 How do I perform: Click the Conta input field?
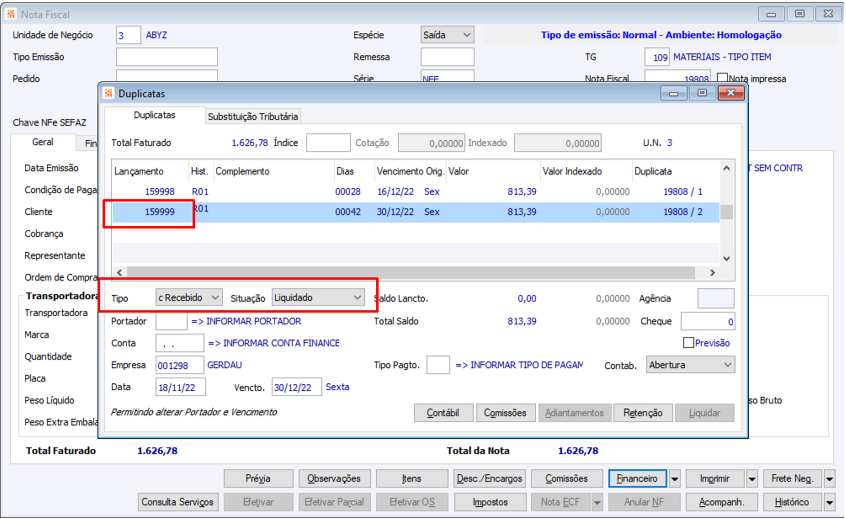tap(180, 343)
